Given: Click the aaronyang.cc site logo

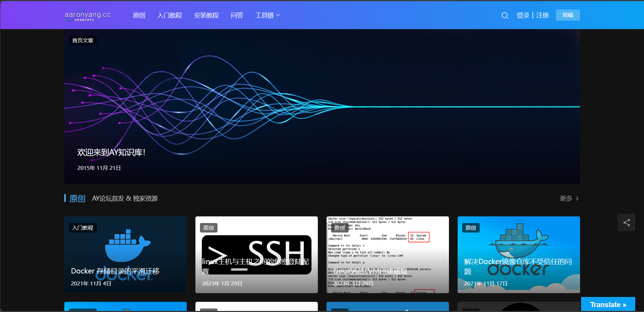Looking at the screenshot, I should coord(88,15).
